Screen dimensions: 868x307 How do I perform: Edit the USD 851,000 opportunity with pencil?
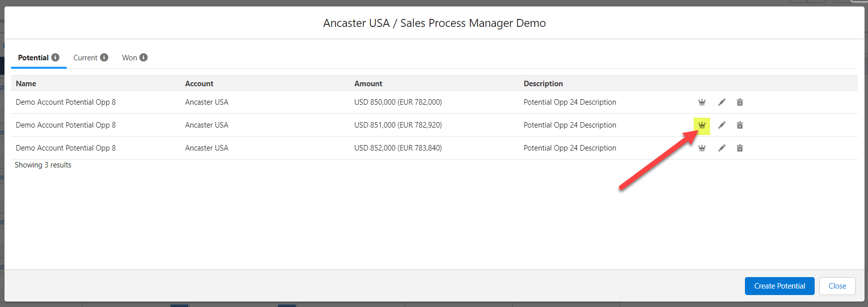[x=722, y=125]
